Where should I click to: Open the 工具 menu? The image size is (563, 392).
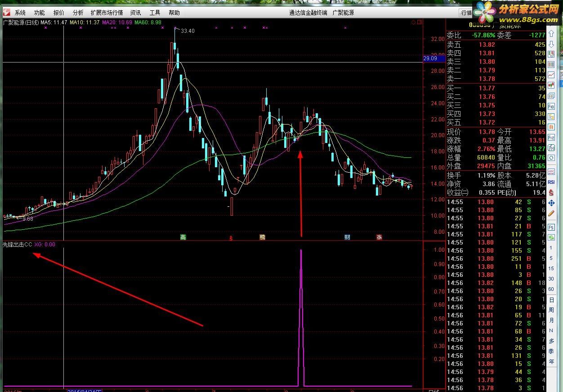pyautogui.click(x=155, y=13)
